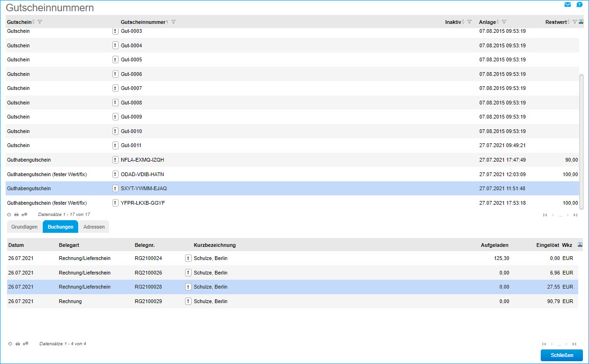Click the print icon below the voucher list
589x364 pixels.
[16, 215]
